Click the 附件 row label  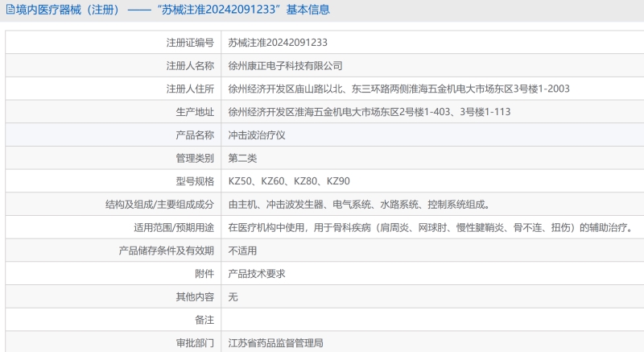(204, 273)
